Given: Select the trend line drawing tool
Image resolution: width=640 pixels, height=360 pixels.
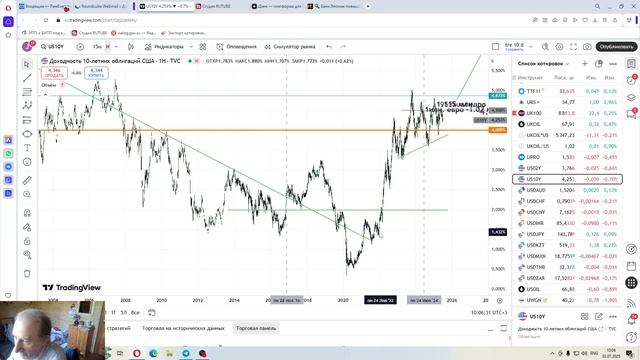Looking at the screenshot, I should (x=27, y=78).
